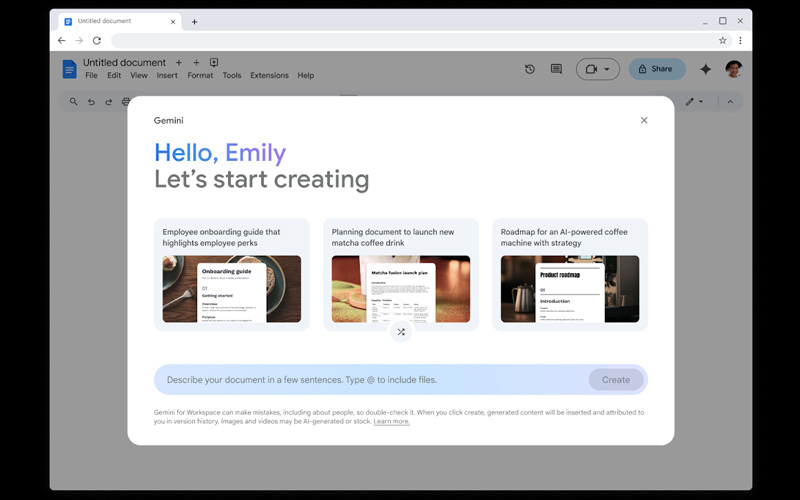Viewport: 800px width, 500px height.
Task: Open version history clock icon
Action: point(530,69)
